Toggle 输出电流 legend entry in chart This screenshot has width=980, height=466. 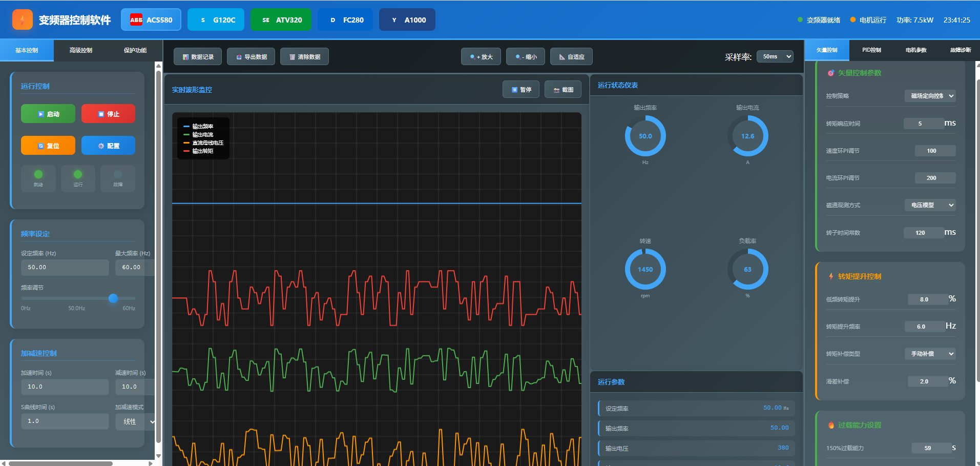click(x=198, y=135)
